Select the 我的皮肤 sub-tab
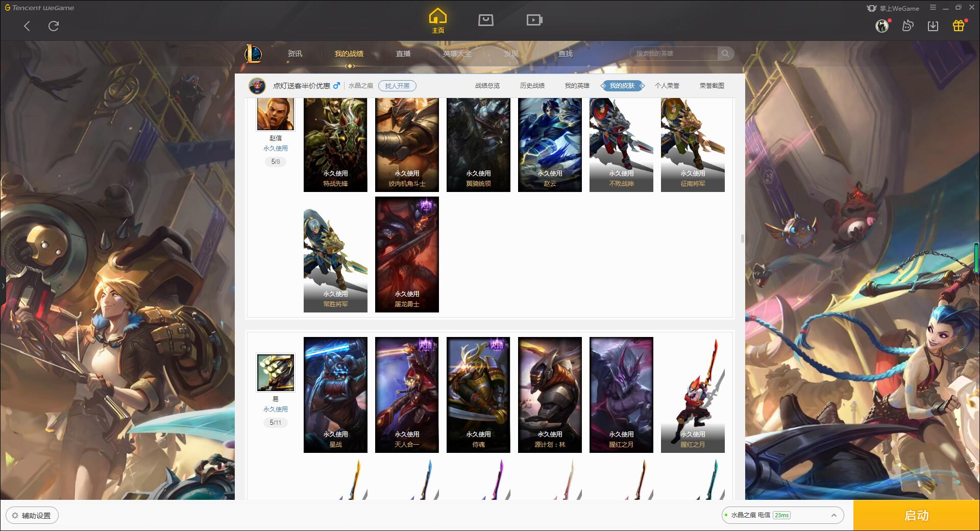The height and width of the screenshot is (531, 980). tap(622, 86)
